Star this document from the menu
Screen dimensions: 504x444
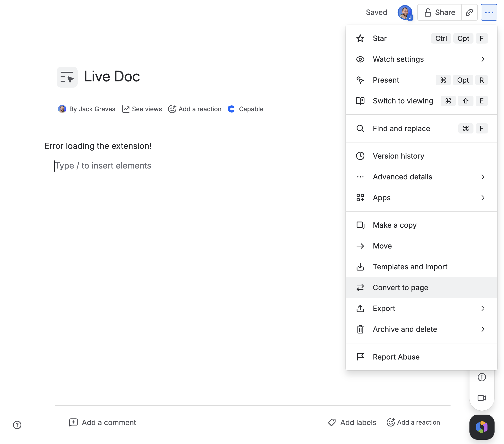coord(421,39)
